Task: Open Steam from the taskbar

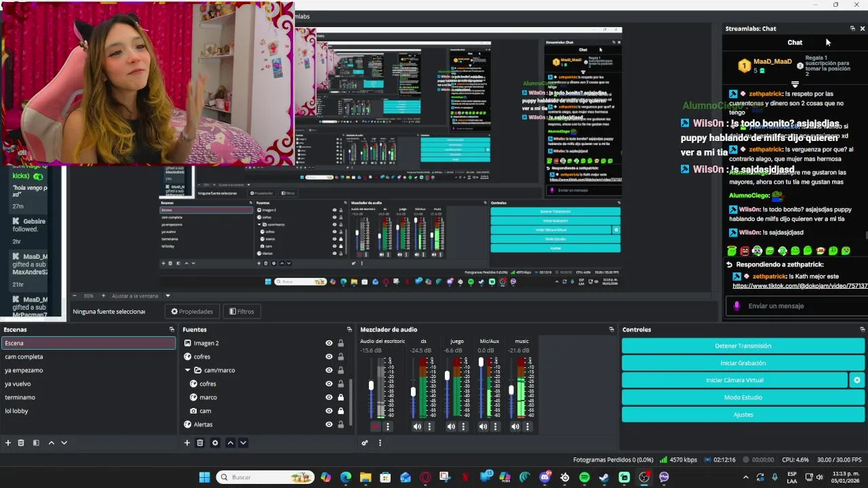Action: (x=604, y=477)
